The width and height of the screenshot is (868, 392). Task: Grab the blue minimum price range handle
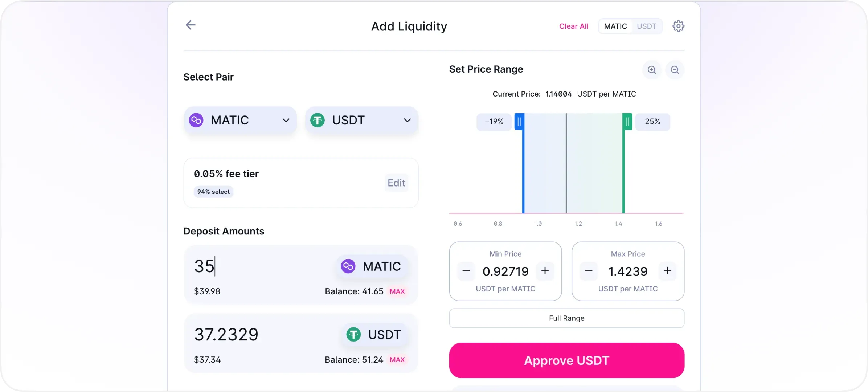point(519,122)
